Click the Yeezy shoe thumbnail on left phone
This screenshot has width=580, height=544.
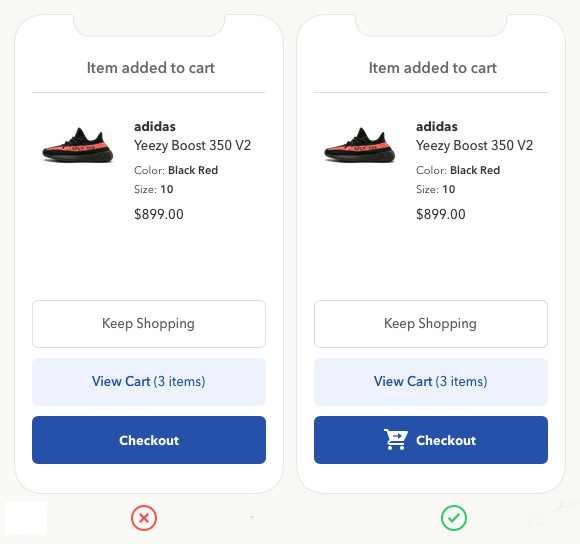[78, 145]
